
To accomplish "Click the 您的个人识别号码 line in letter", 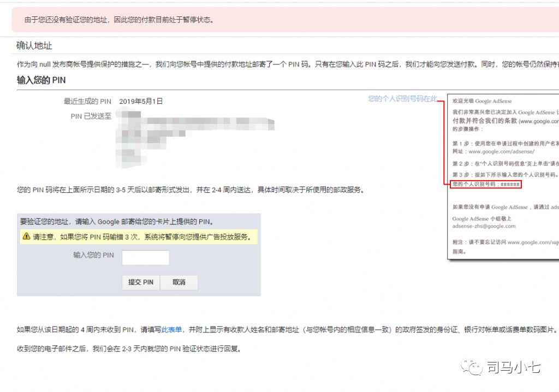I will tap(485, 185).
